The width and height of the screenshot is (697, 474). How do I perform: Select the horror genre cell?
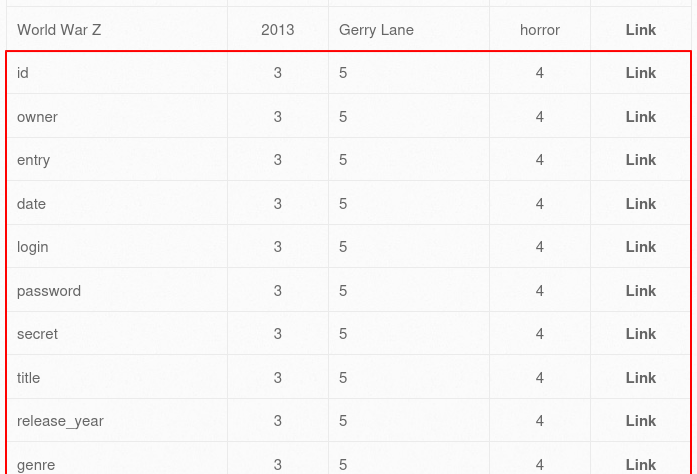pyautogui.click(x=540, y=28)
